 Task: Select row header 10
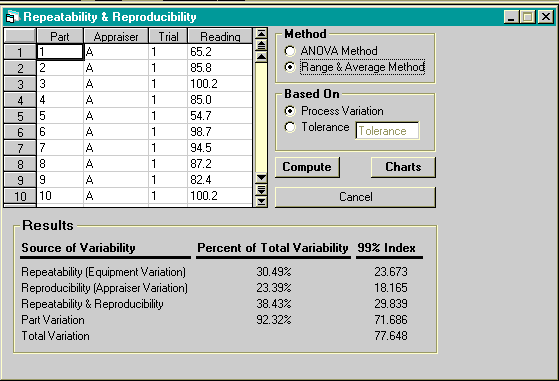pos(20,196)
